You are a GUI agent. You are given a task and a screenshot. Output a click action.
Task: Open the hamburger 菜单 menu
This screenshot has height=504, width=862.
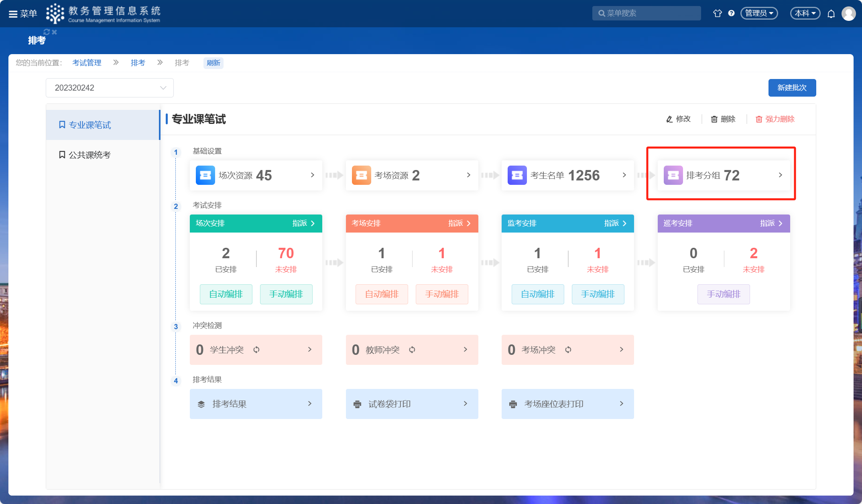[23, 14]
